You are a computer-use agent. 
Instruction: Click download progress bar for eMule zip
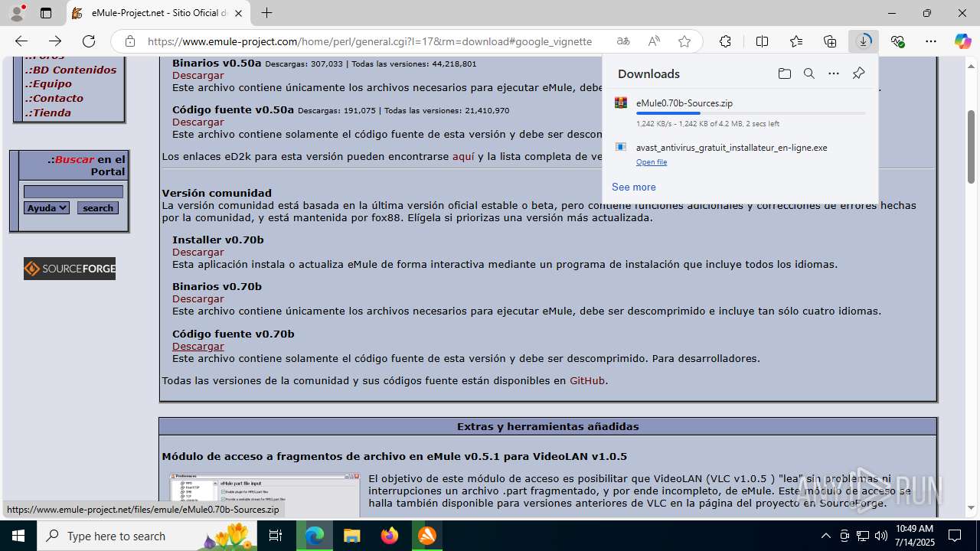pos(750,113)
